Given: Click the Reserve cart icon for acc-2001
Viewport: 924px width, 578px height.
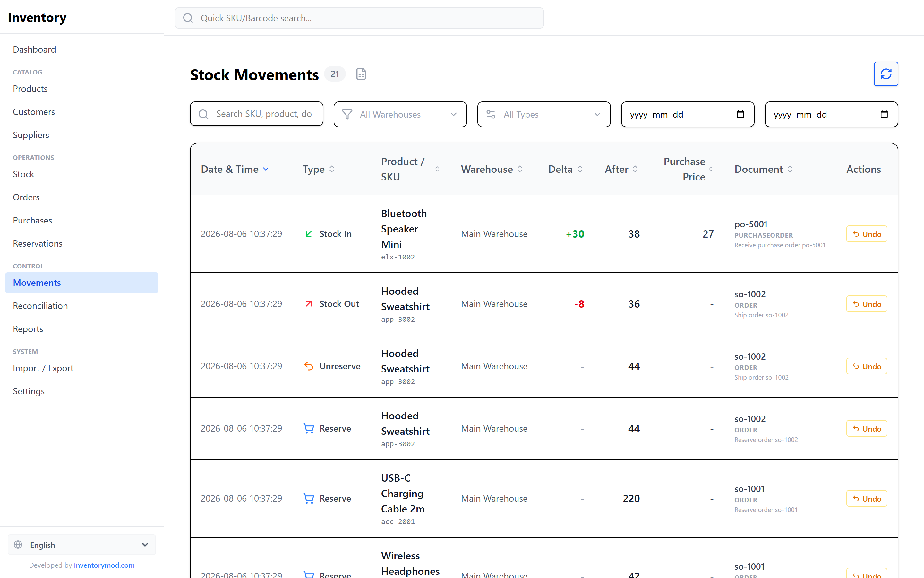Looking at the screenshot, I should pos(309,498).
